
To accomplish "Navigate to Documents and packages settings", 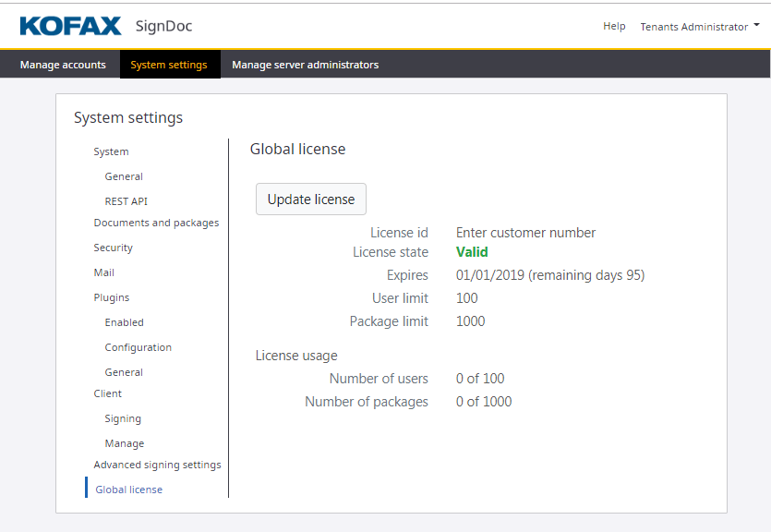I will click(156, 223).
